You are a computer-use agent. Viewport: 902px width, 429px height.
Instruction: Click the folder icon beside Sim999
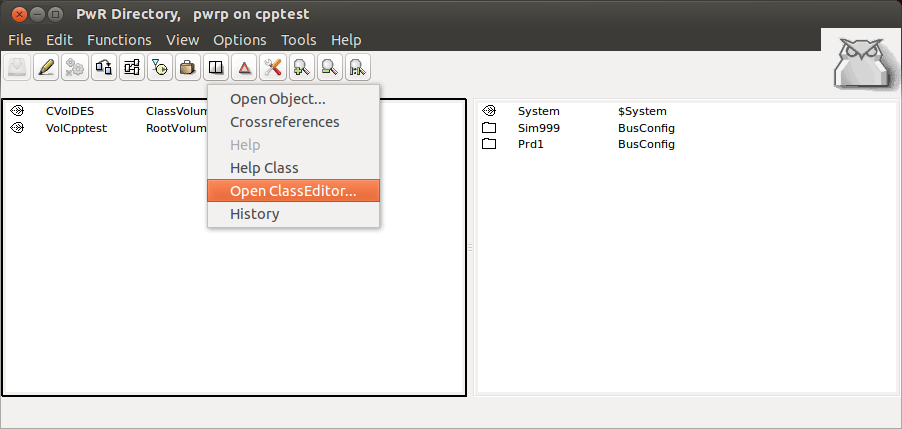[x=489, y=128]
